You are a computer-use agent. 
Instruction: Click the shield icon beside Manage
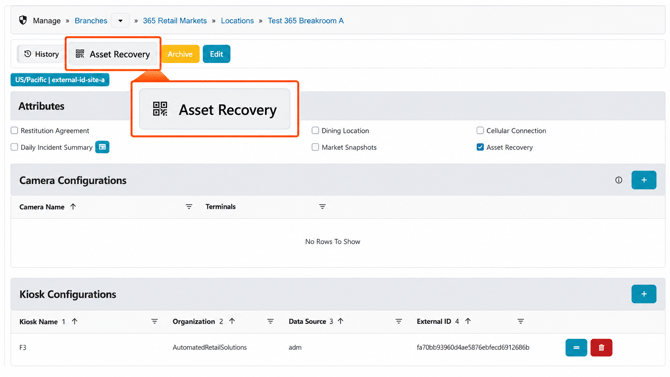[x=23, y=20]
